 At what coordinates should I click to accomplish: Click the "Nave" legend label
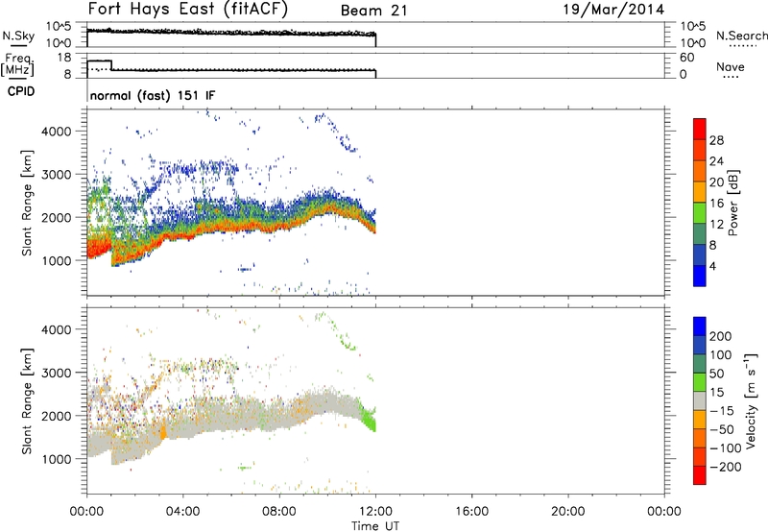coord(731,66)
